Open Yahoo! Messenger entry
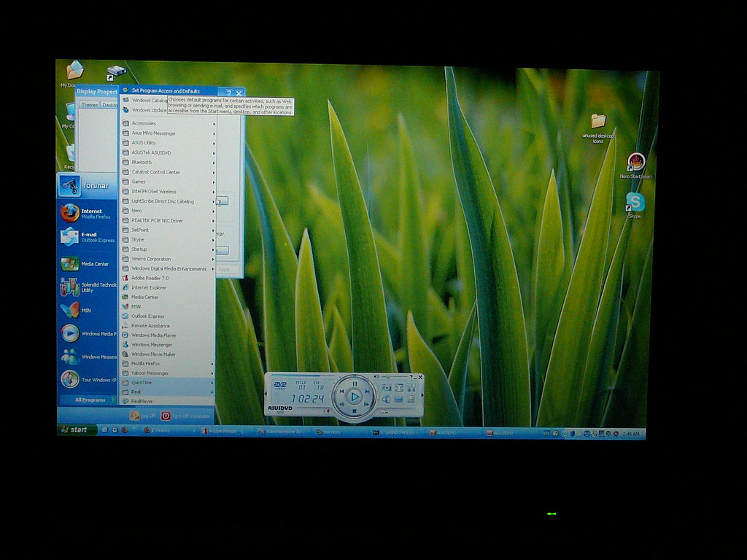This screenshot has height=560, width=747. click(168, 373)
